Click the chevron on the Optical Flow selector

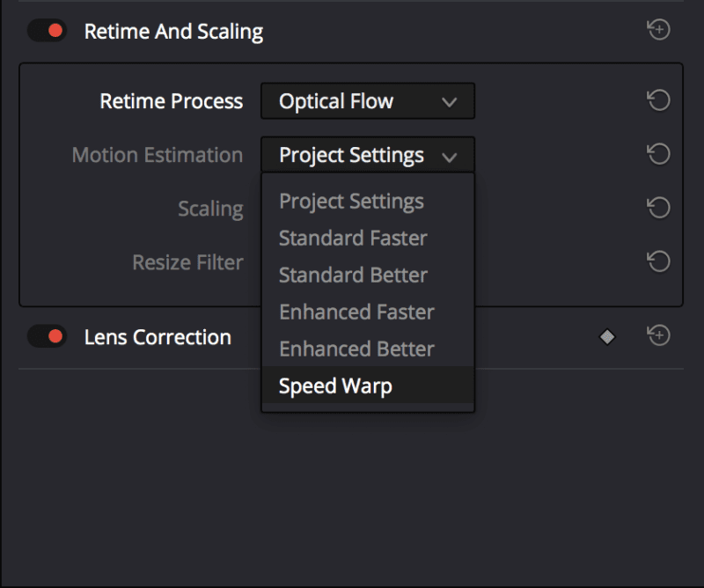coord(450,100)
